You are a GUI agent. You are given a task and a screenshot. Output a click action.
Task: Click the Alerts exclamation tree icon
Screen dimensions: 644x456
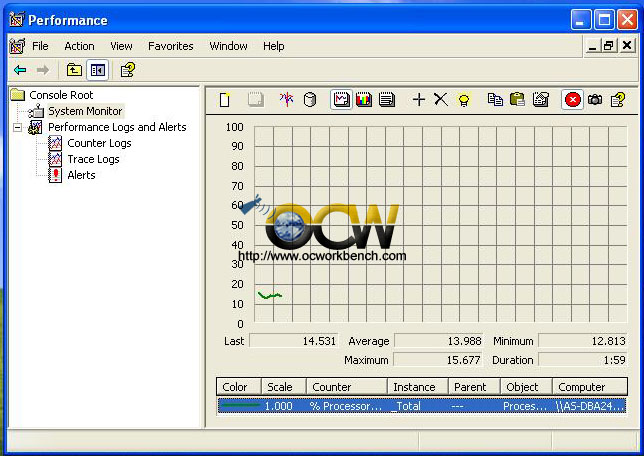(55, 175)
